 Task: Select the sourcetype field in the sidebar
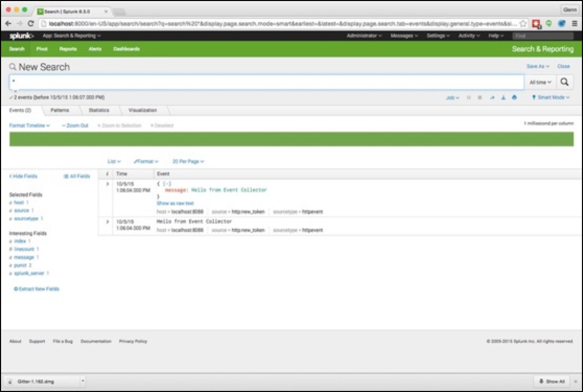tap(26, 219)
